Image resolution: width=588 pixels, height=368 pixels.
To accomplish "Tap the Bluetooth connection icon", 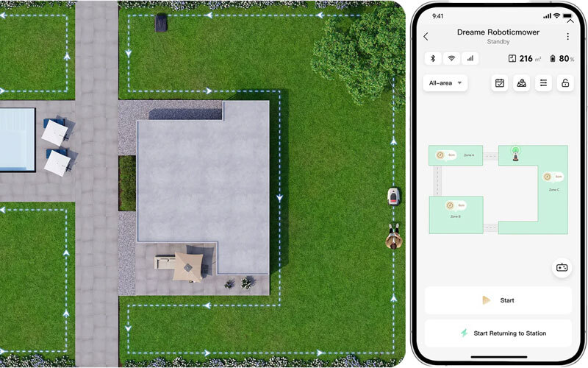I will point(433,58).
